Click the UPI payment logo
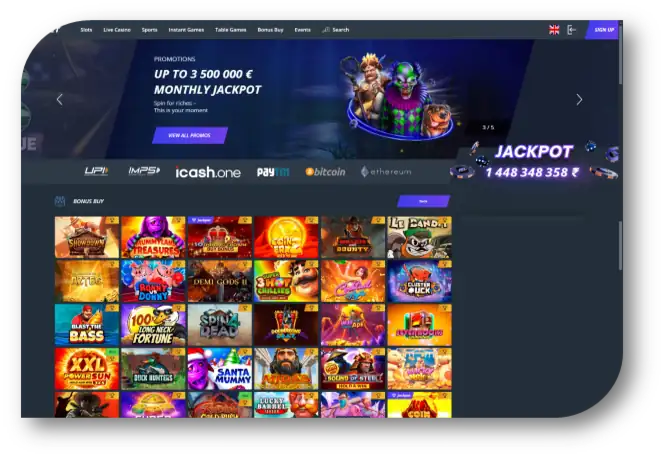The height and width of the screenshot is (458, 665). coord(96,171)
